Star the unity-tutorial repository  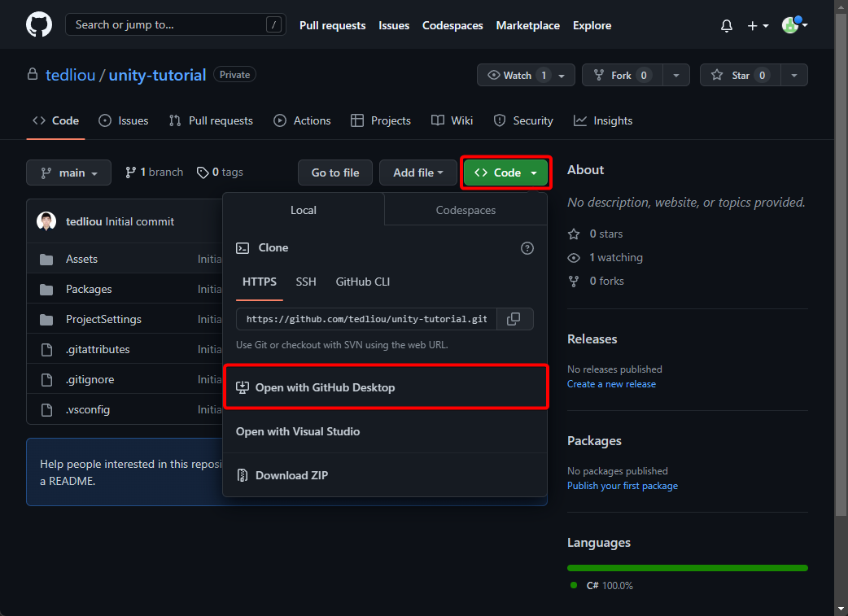[x=741, y=75]
